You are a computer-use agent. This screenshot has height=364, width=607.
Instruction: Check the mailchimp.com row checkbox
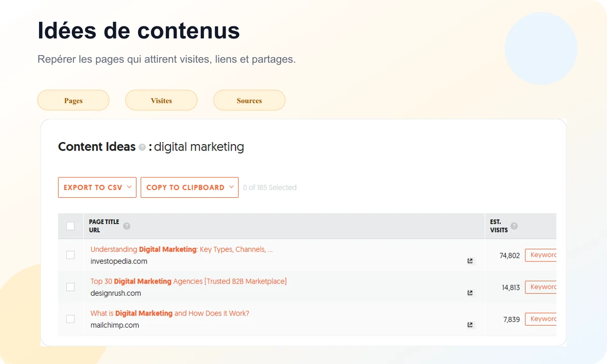(70, 318)
